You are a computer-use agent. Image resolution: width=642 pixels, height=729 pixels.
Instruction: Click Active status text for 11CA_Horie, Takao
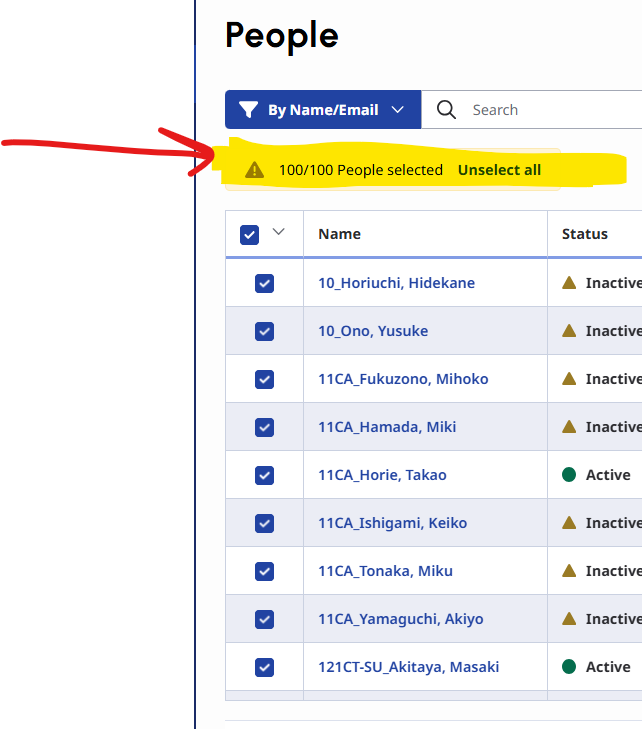[x=608, y=475]
